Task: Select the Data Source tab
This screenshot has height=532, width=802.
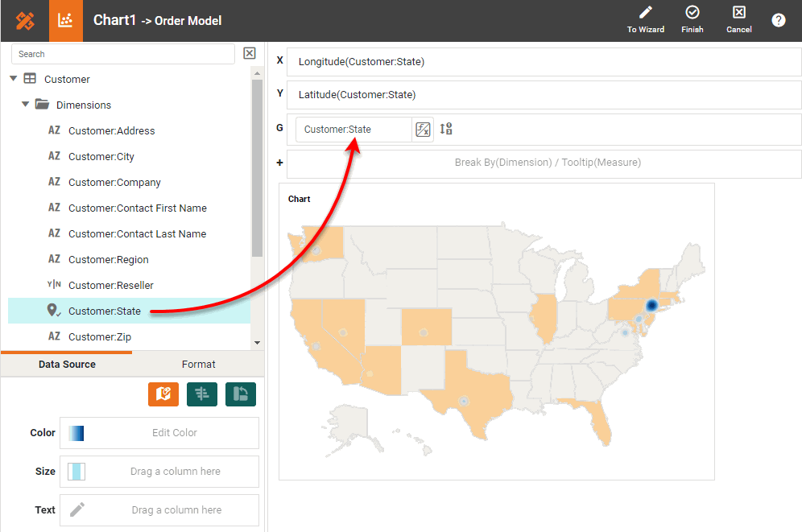Action: click(66, 364)
